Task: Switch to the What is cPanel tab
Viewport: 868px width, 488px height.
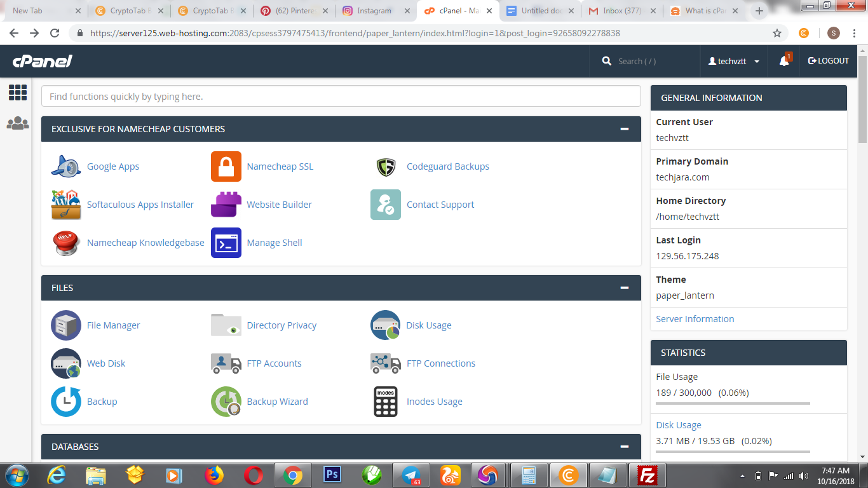Action: [x=705, y=11]
